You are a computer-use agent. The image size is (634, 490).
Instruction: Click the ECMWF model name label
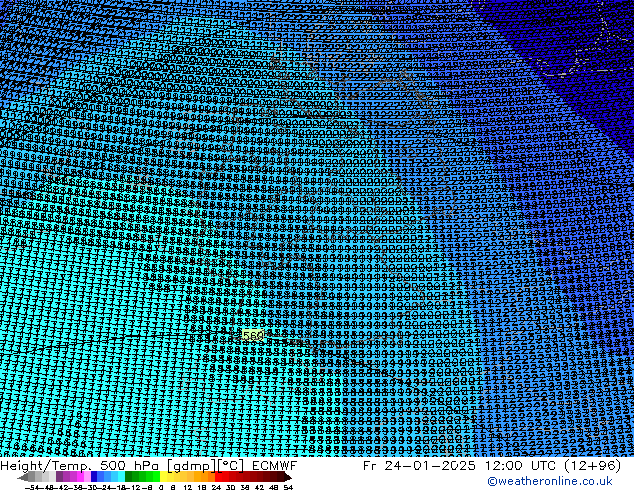point(275,465)
